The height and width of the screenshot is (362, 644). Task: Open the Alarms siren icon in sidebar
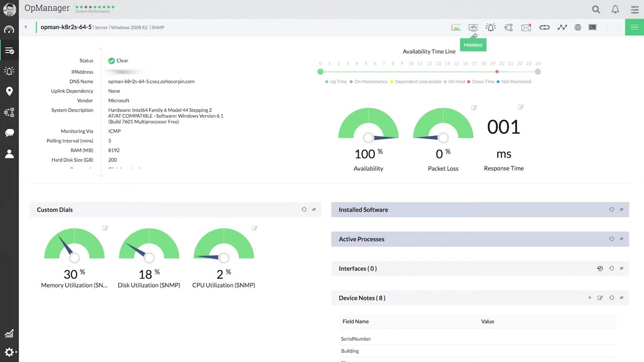coord(9,71)
